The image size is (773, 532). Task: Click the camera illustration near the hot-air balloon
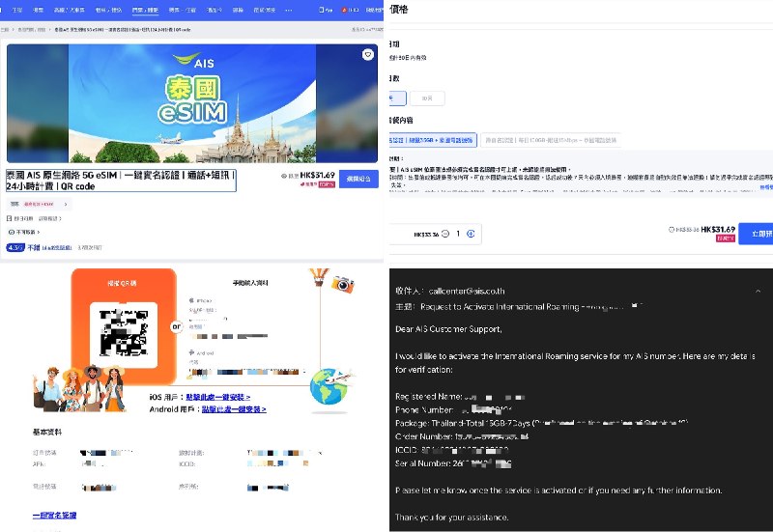[343, 284]
